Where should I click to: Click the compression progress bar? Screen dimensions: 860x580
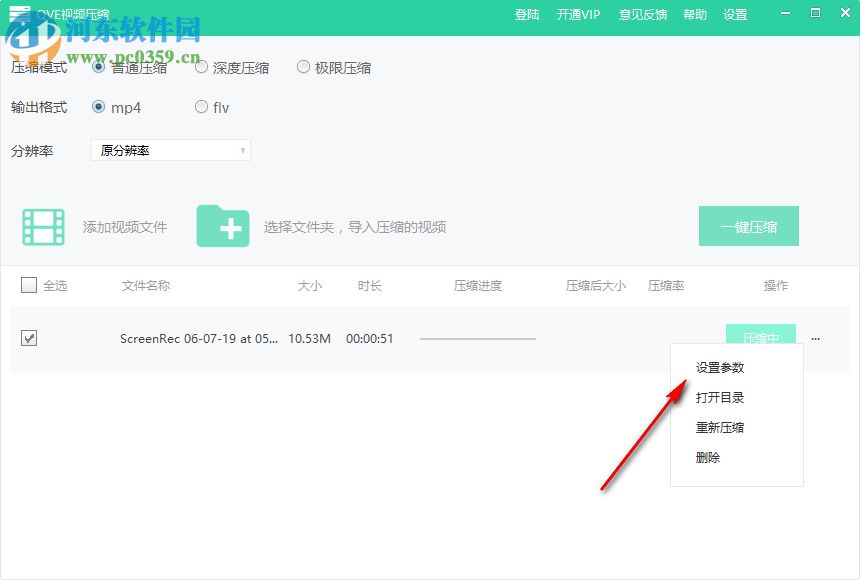(477, 339)
